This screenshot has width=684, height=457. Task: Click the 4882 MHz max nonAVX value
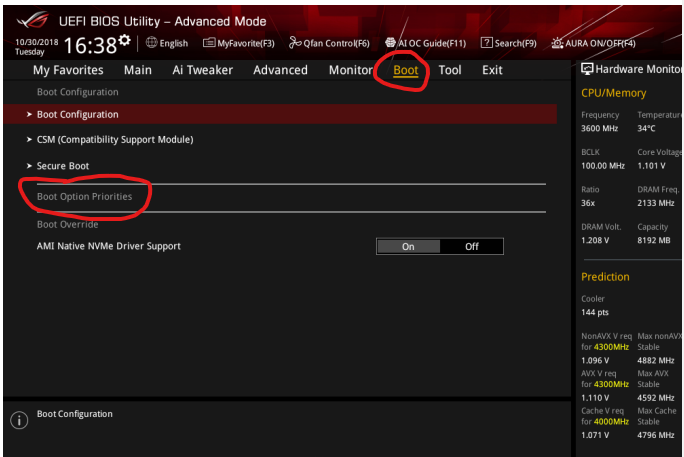(656, 361)
